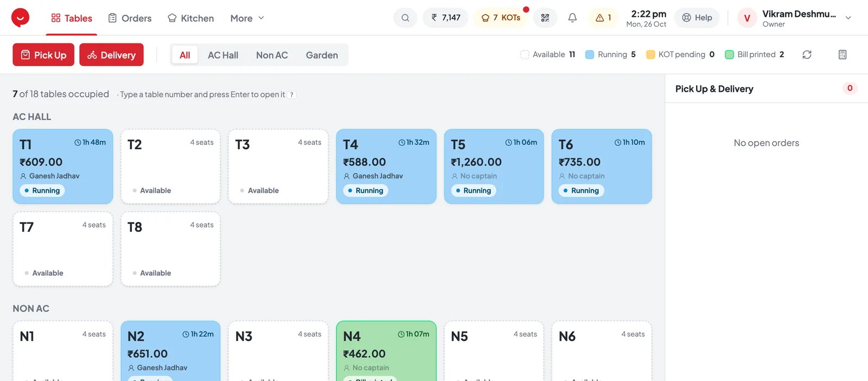Click the red app logo icon
Image resolution: width=868 pixels, height=381 pixels.
20,17
